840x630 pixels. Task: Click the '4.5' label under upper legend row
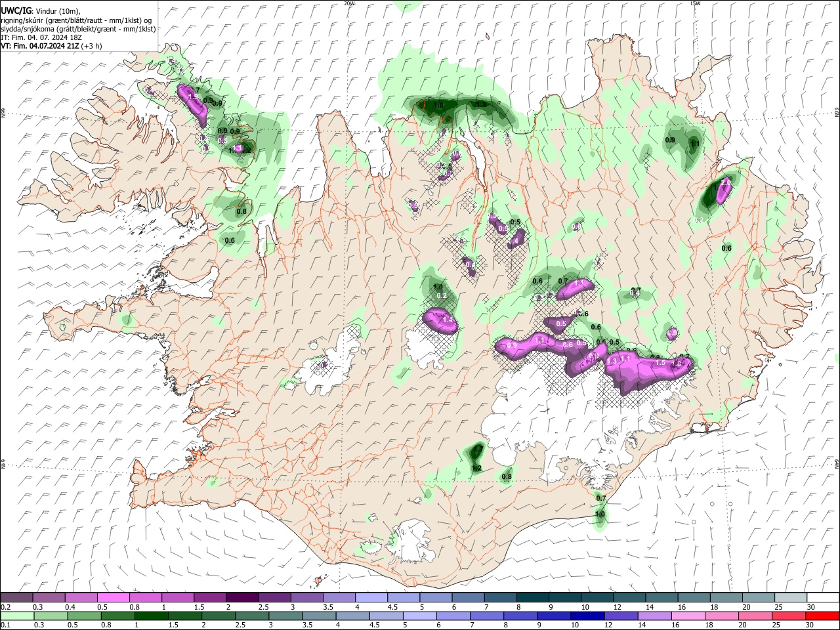click(x=392, y=607)
